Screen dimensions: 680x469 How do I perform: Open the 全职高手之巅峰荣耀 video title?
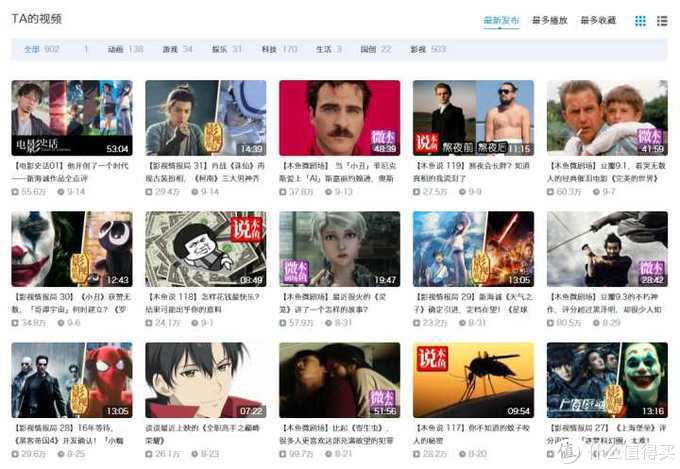tap(203, 434)
